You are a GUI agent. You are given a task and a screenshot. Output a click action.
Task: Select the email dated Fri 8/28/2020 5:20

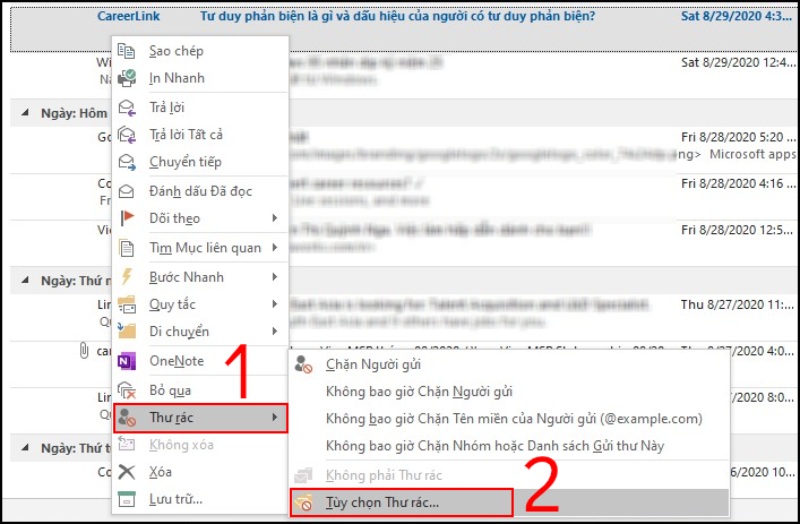click(x=738, y=137)
